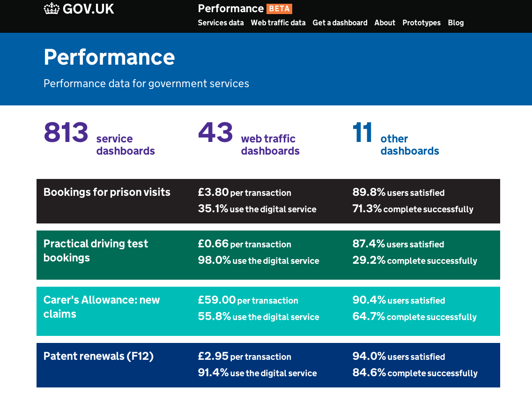Open the Blog from the navigation bar

pyautogui.click(x=456, y=22)
